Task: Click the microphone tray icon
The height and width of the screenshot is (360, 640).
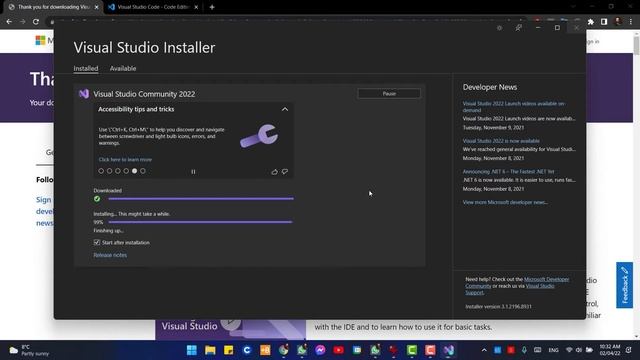Action: (524, 350)
